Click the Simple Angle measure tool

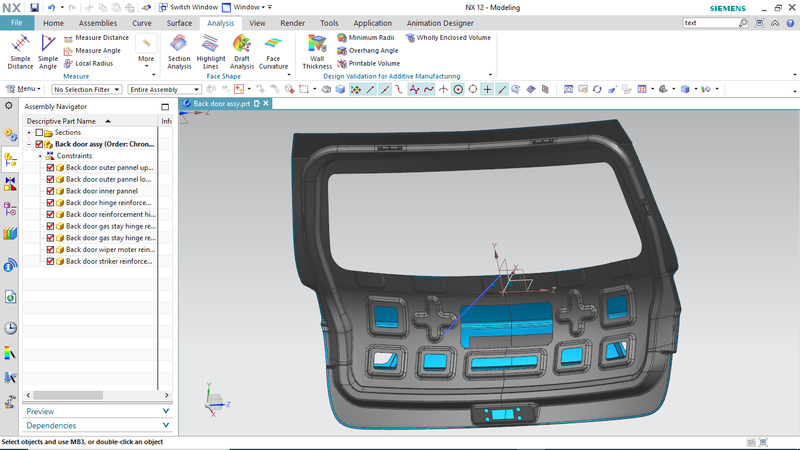coord(48,50)
